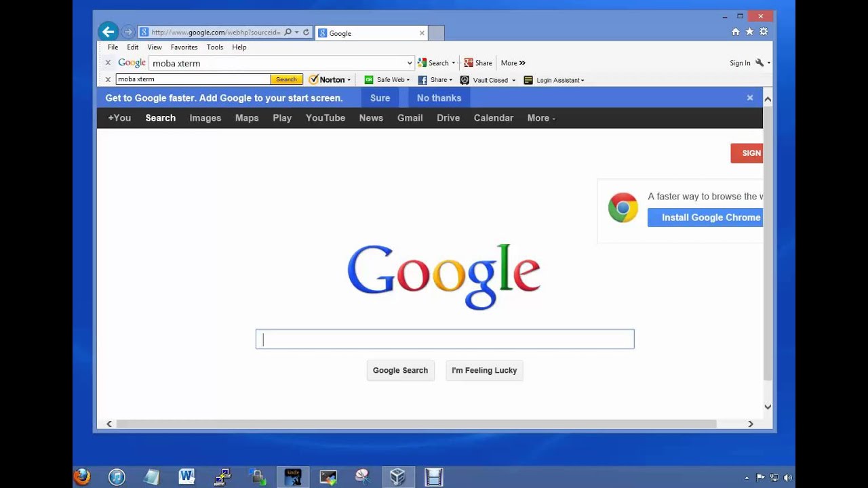Image resolution: width=868 pixels, height=488 pixels.
Task: Click the volume speaker icon in system tray
Action: (x=787, y=478)
